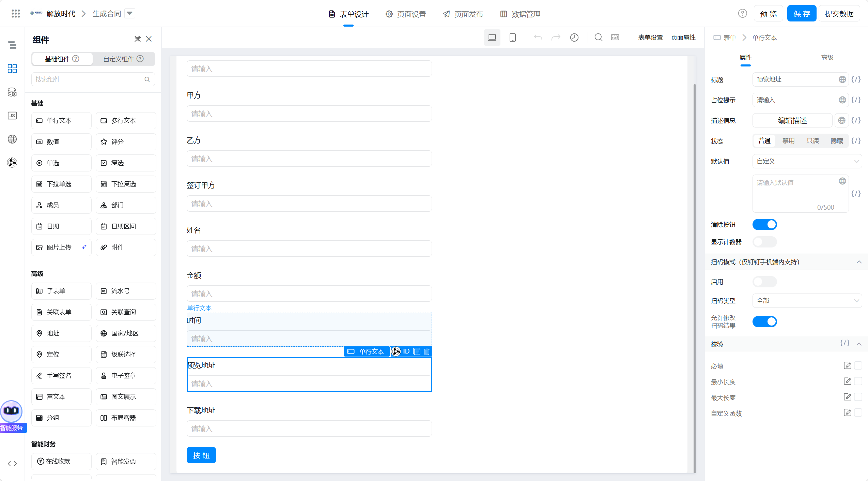
Task: Open the app grid launcher icon
Action: pos(16,14)
